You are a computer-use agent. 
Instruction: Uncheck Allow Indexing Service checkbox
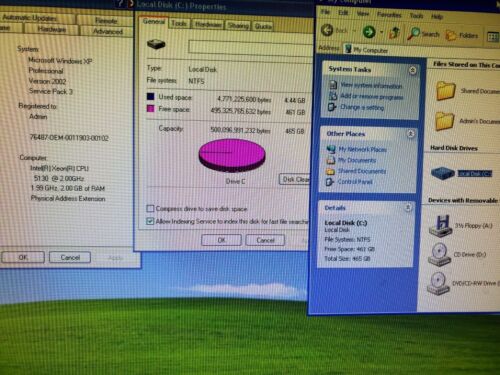150,221
